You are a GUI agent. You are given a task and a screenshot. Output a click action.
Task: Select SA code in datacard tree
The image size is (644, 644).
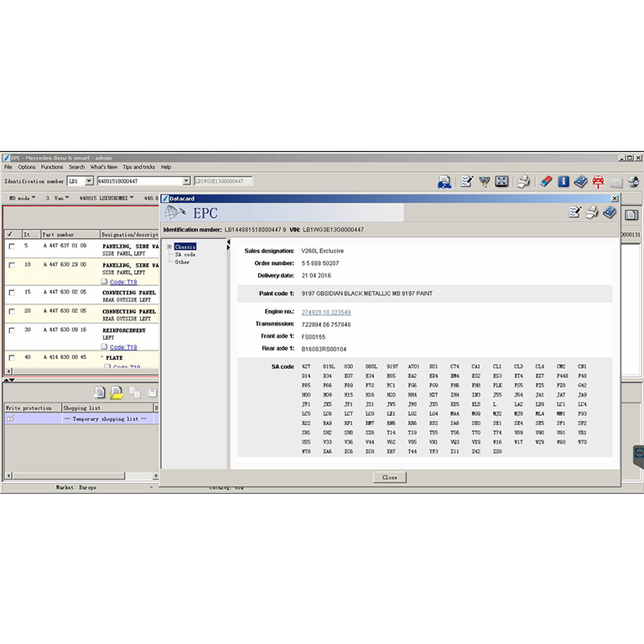click(184, 255)
